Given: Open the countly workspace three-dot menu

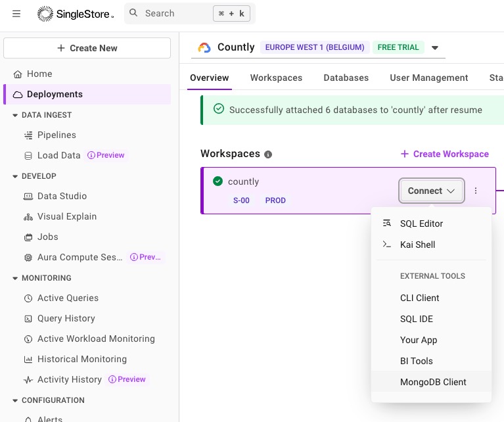Looking at the screenshot, I should [476, 191].
